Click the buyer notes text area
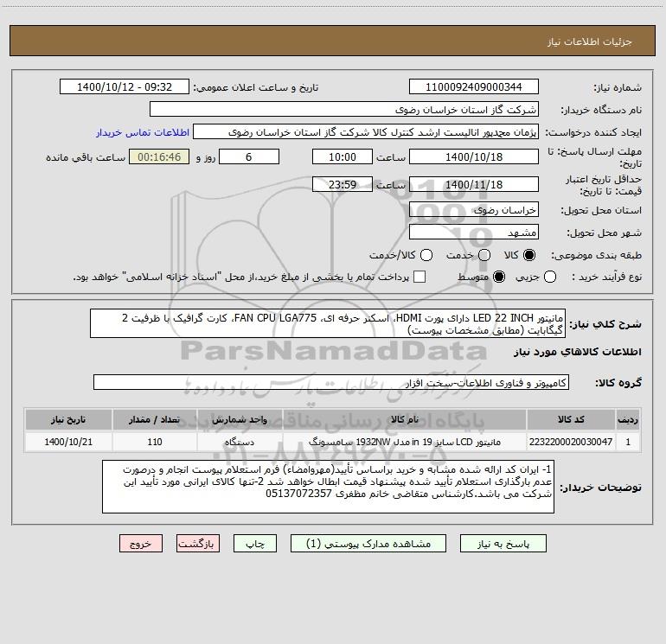The image size is (666, 644). click(328, 487)
